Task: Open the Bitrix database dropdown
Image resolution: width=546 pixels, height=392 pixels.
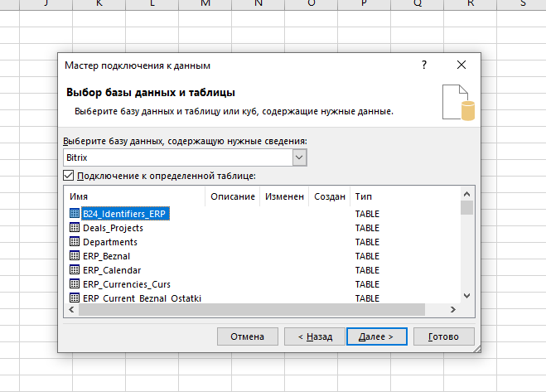Action: coord(299,157)
